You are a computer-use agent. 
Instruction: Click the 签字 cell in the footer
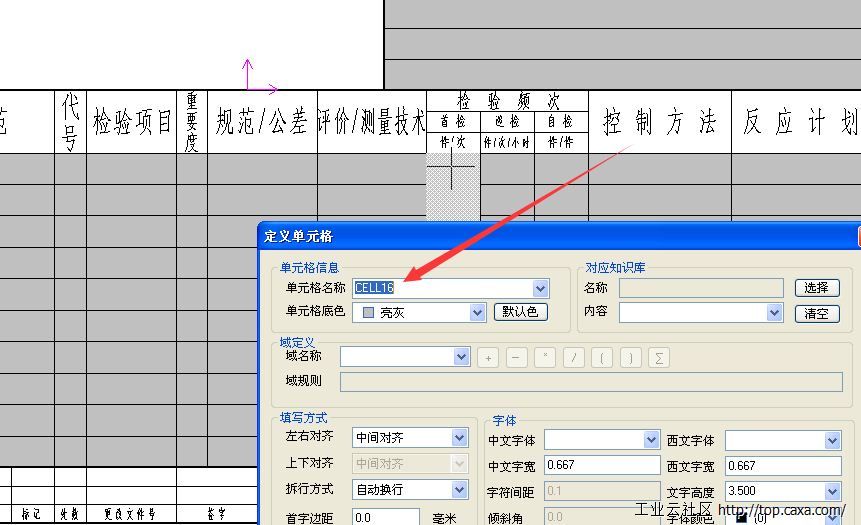(217, 514)
